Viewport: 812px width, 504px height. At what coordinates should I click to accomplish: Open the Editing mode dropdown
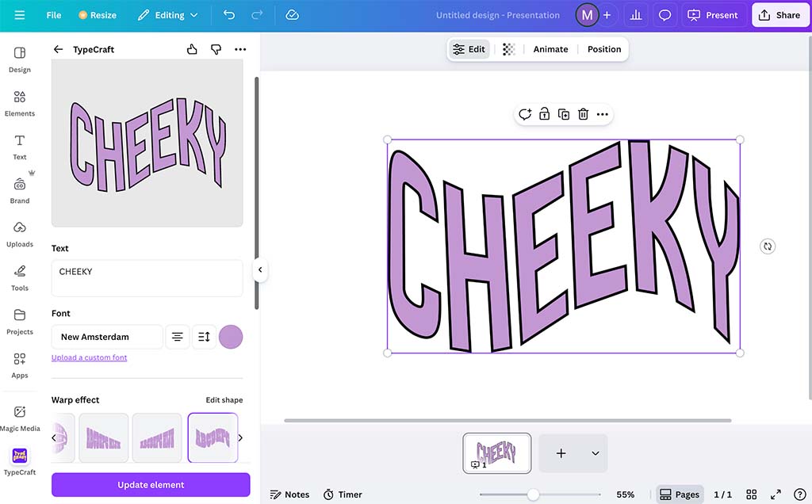pyautogui.click(x=167, y=14)
